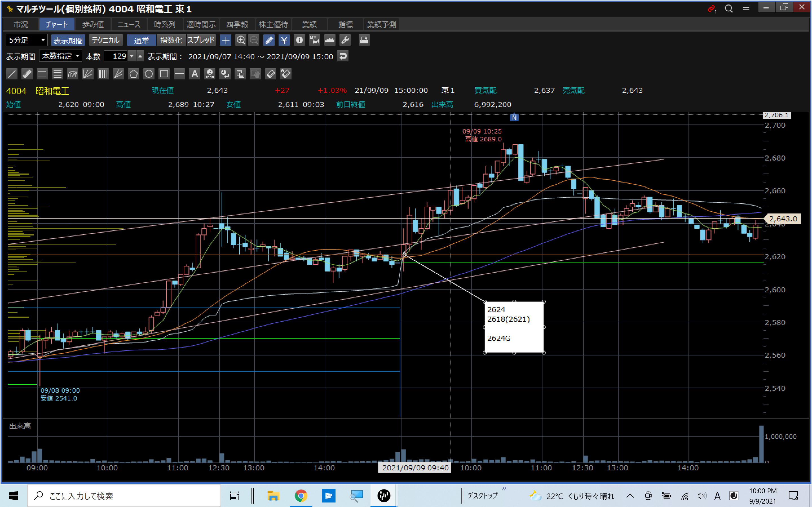Toggle the yen price display button

pyautogui.click(x=284, y=40)
